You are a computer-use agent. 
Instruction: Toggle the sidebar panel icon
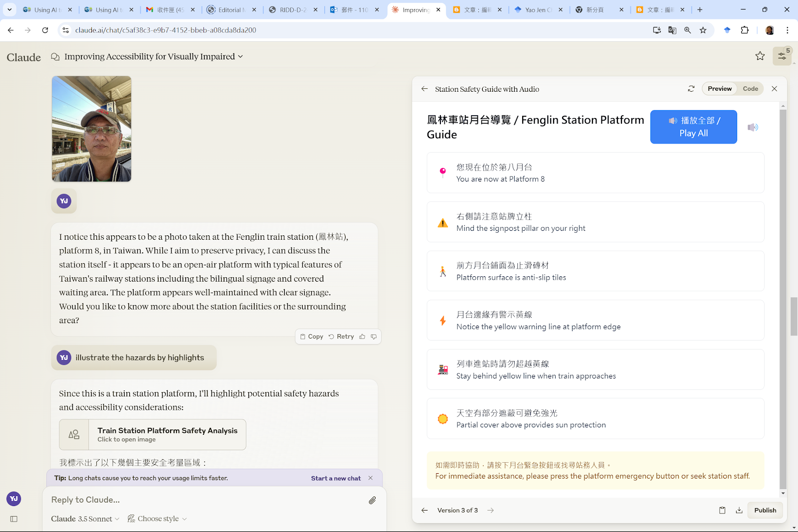click(x=14, y=519)
